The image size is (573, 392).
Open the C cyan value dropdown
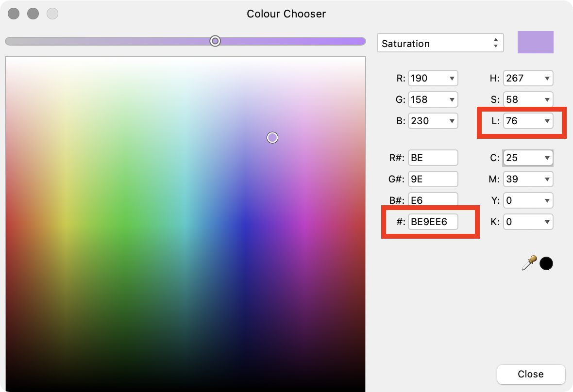[548, 158]
